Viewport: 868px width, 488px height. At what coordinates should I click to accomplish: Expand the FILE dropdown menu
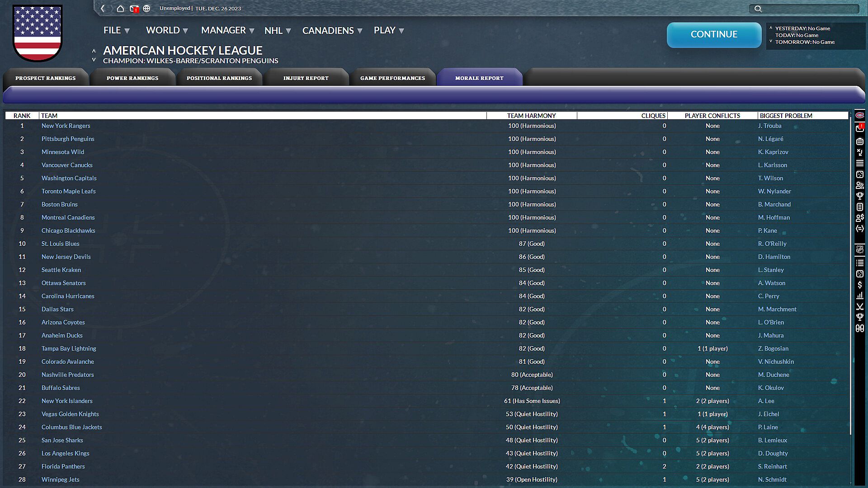117,30
